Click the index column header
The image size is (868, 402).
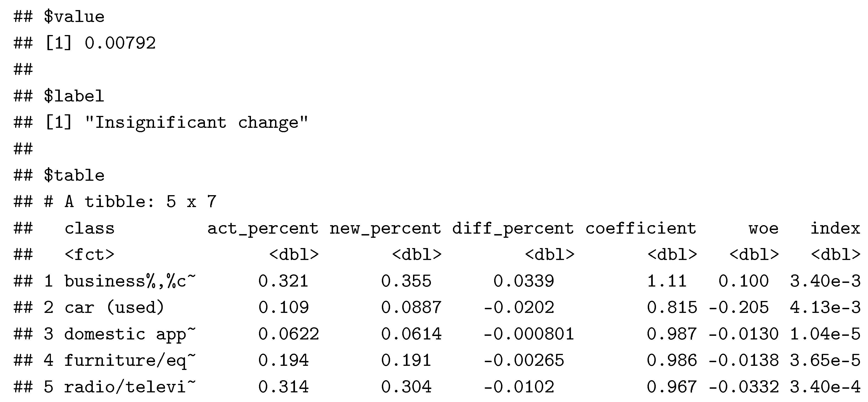click(x=835, y=229)
